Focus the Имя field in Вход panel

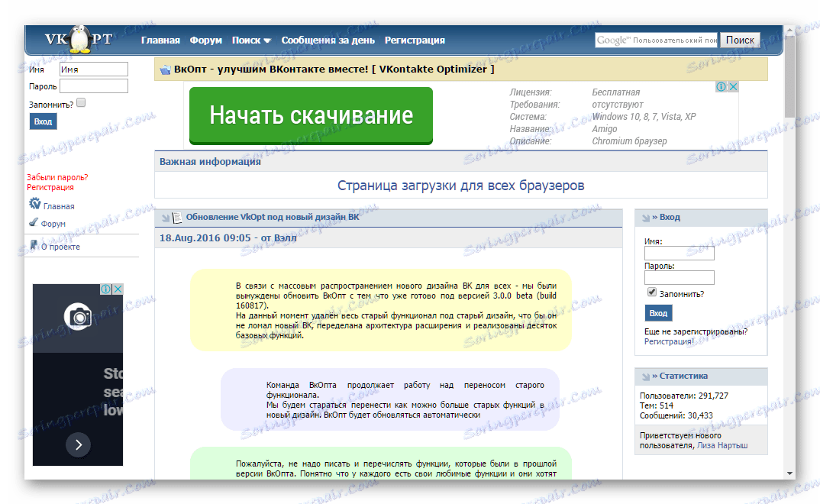coord(680,254)
